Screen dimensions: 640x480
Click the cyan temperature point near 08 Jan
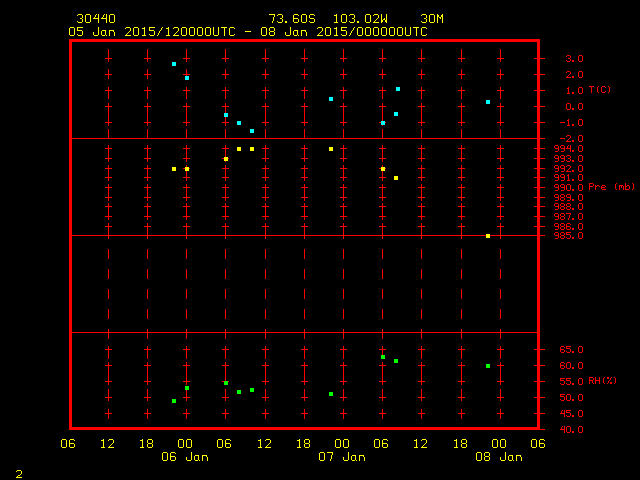pyautogui.click(x=488, y=102)
